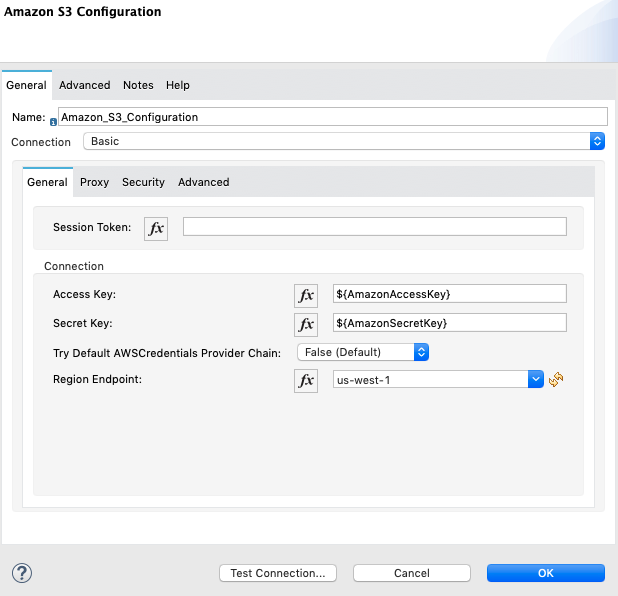Refresh the Region Endpoint values
This screenshot has width=618, height=596.
point(556,380)
